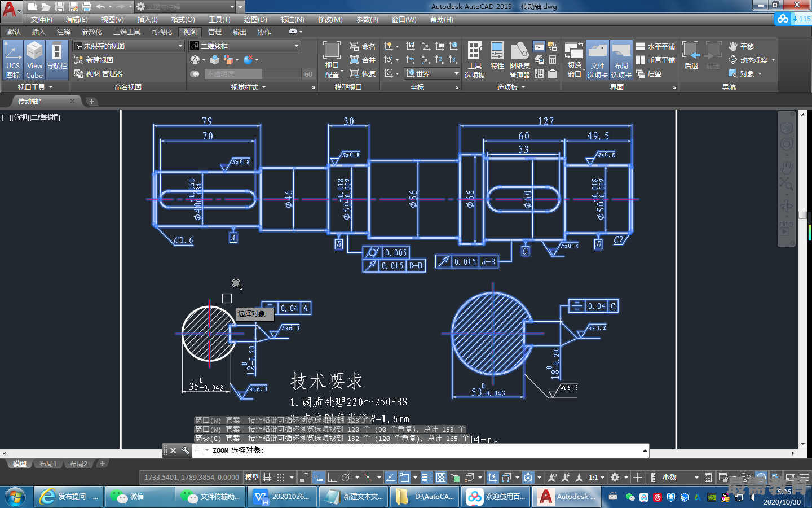
Task: Click the UCS Previous icon
Action: (x=411, y=60)
